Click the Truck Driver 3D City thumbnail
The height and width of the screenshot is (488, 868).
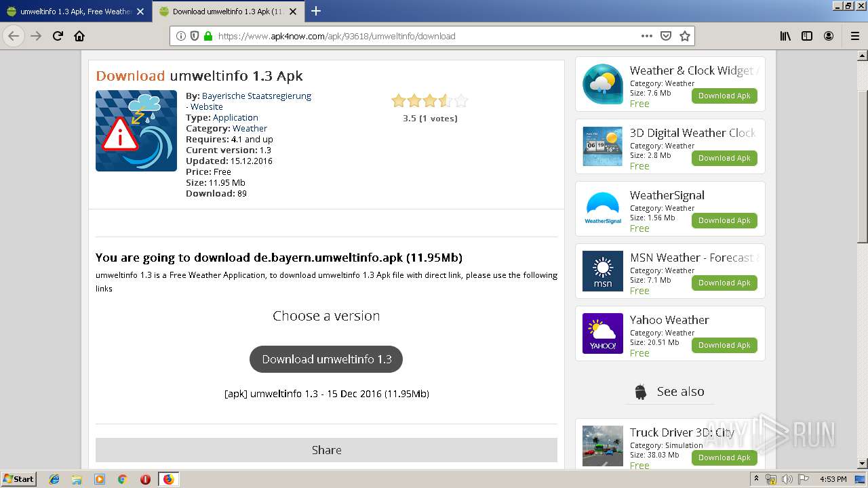click(603, 446)
